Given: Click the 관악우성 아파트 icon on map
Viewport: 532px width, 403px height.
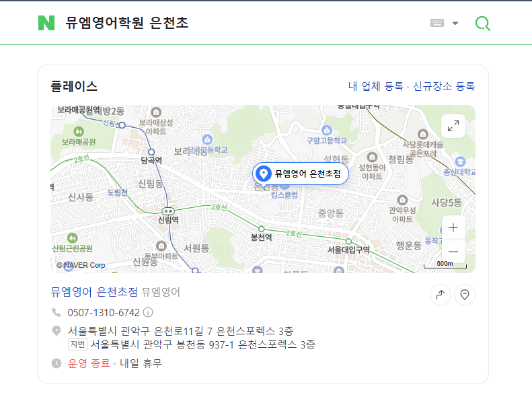Looking at the screenshot, I should pyautogui.click(x=402, y=200).
